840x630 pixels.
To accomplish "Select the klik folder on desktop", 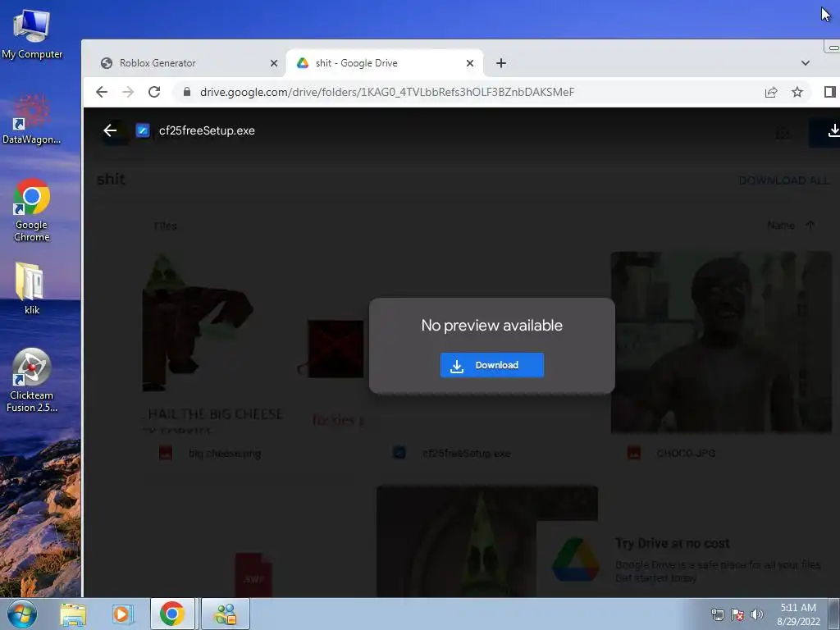I will (32, 288).
